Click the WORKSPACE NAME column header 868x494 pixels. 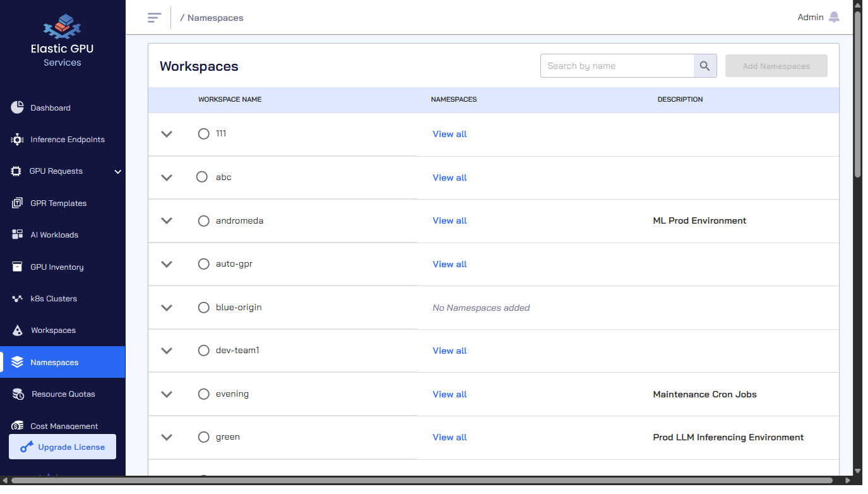click(230, 99)
